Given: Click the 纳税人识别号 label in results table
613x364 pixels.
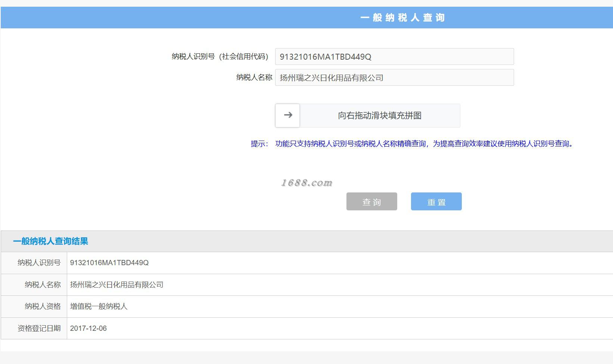Looking at the screenshot, I should pyautogui.click(x=39, y=263).
